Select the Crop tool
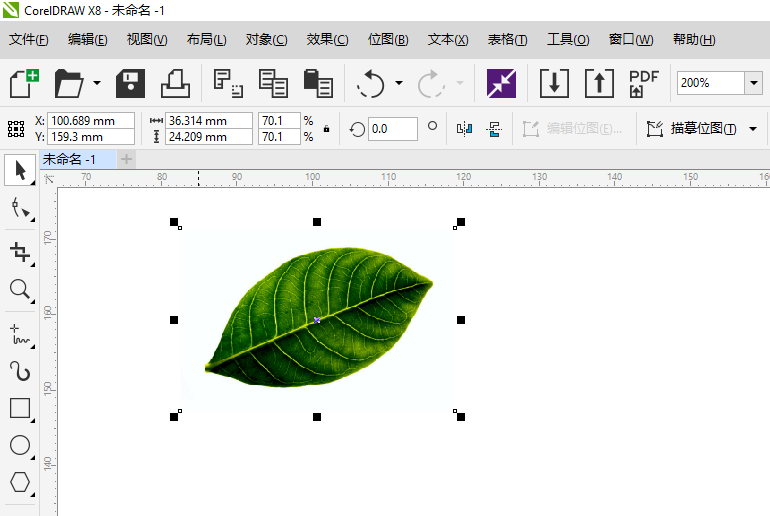Viewport: 770px width, 516px height. 19,251
